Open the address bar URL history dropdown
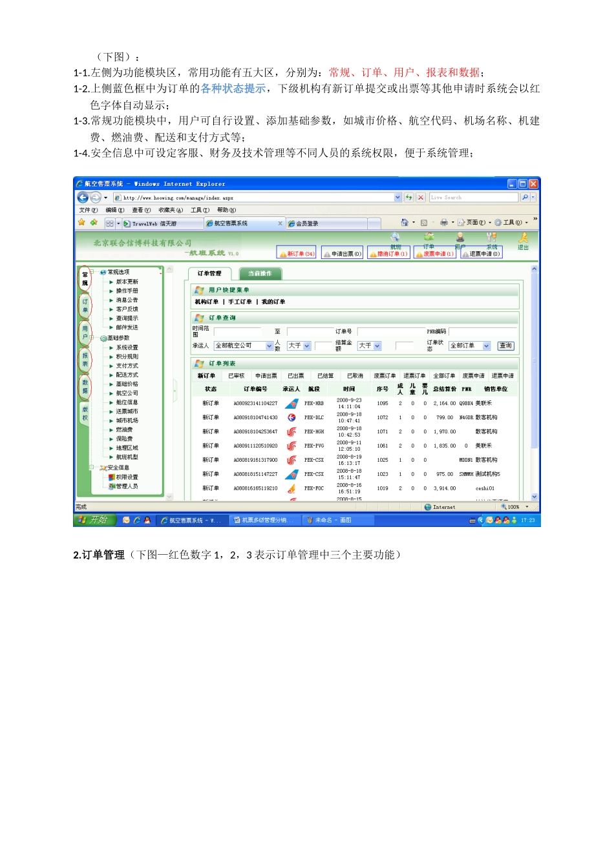 397,198
